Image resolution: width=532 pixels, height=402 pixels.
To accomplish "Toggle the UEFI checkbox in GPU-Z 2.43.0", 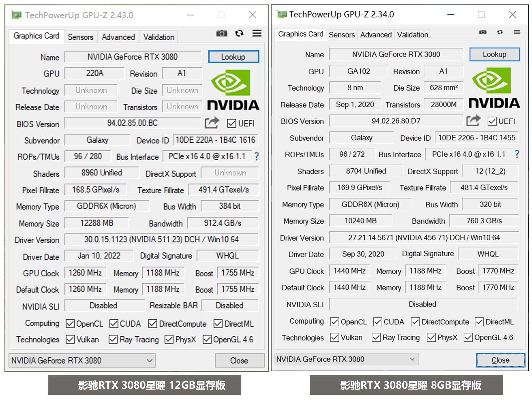I will point(232,123).
